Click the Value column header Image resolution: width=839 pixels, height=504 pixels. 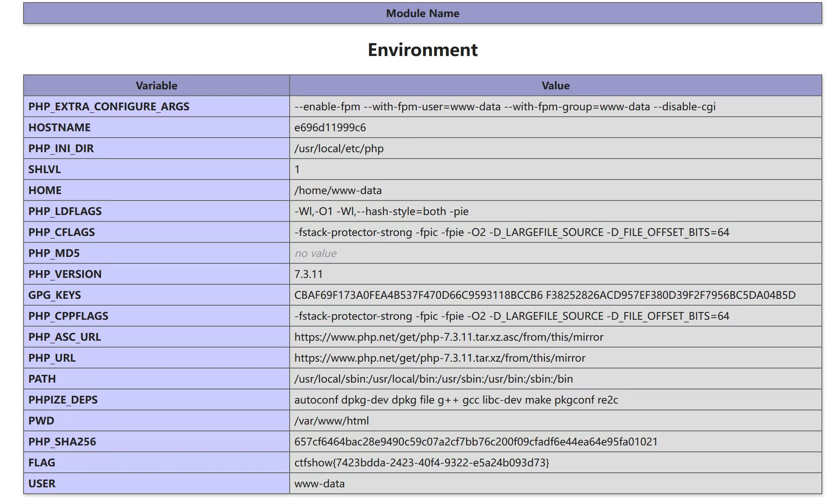pos(555,85)
